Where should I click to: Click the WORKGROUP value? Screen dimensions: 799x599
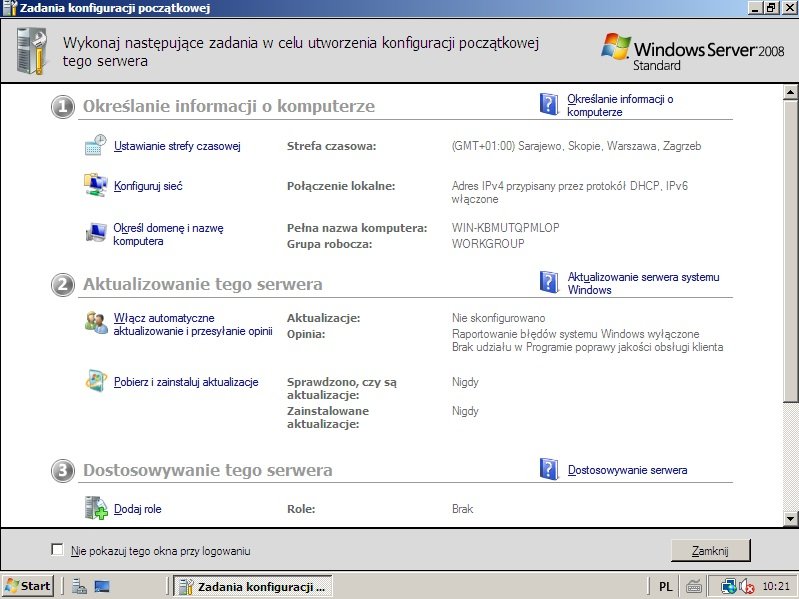(x=488, y=244)
